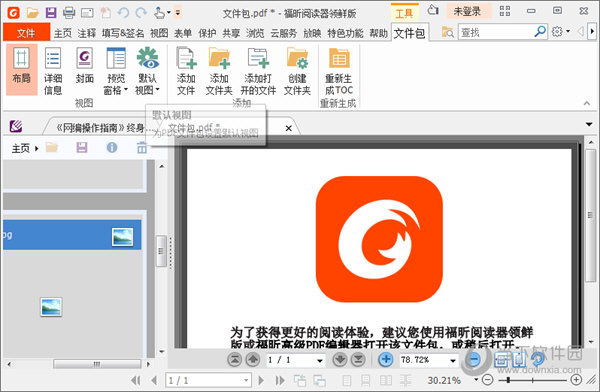Click the document vertical scrollbar thumb

coord(591,216)
